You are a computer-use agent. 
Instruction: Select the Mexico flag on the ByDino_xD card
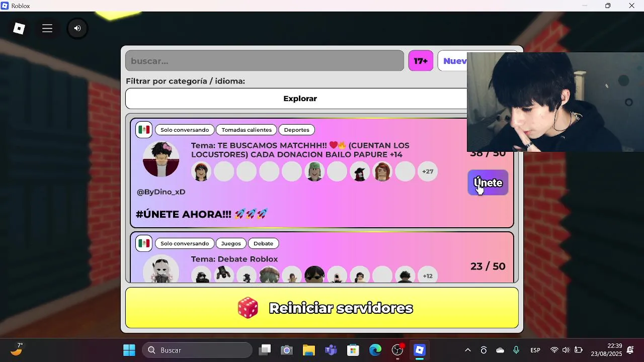pos(144,130)
